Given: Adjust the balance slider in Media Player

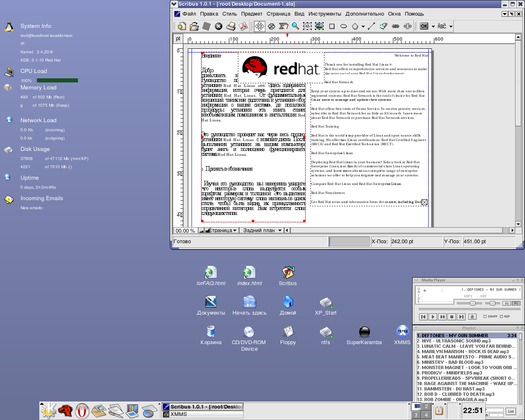Looking at the screenshot, I should [492, 304].
